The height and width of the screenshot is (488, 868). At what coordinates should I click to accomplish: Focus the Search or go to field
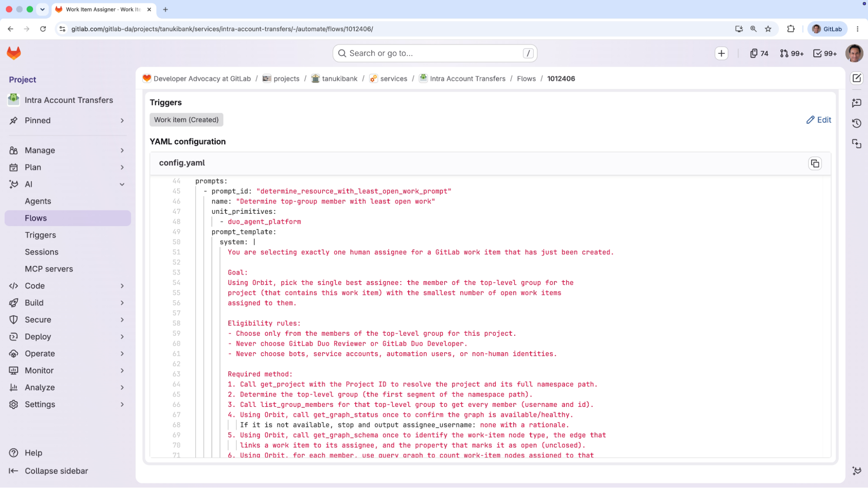[x=435, y=53]
